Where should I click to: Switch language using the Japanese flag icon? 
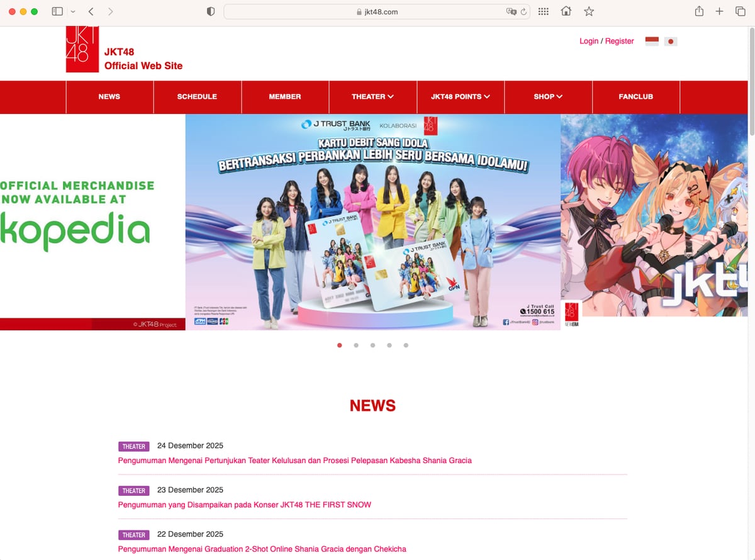tap(671, 40)
